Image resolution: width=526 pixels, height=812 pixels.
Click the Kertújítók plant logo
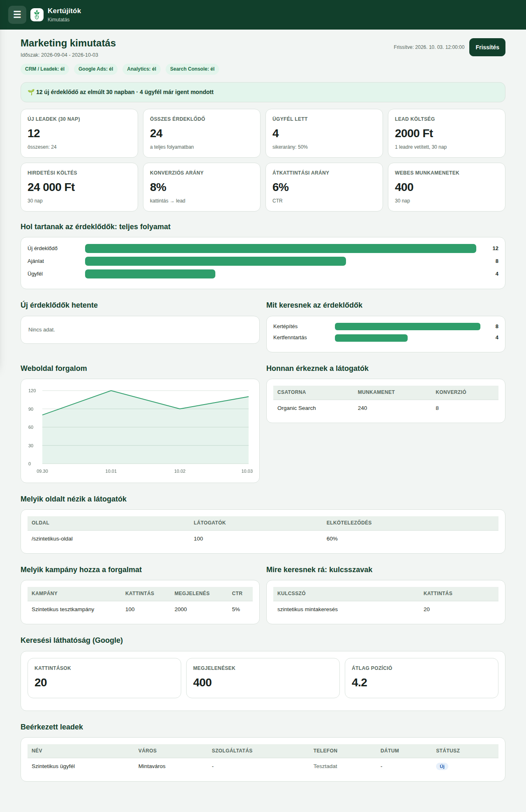click(x=37, y=15)
